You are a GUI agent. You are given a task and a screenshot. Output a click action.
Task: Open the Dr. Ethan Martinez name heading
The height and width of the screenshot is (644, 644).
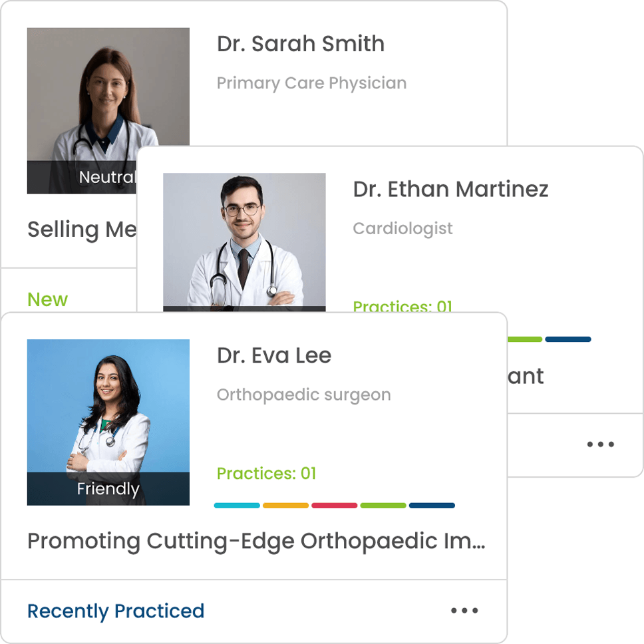coord(450,190)
